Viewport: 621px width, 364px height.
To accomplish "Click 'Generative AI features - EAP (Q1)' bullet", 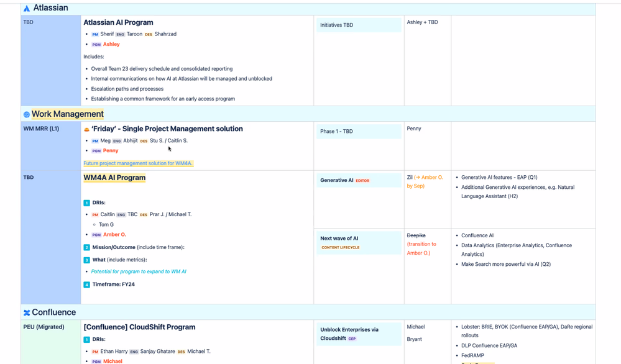I will (x=499, y=177).
